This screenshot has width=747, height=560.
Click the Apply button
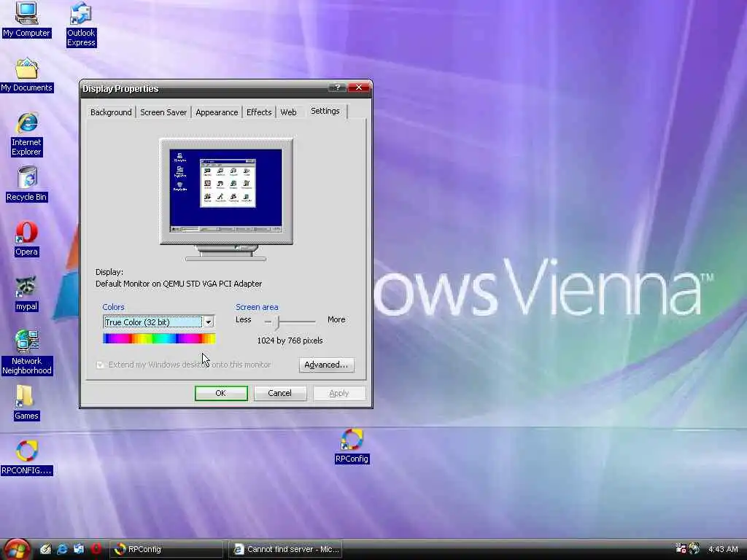(339, 393)
